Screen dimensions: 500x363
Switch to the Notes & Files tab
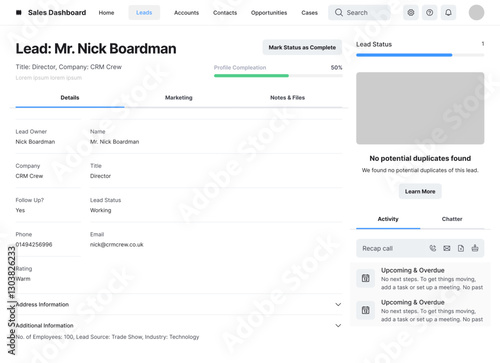coord(287,98)
